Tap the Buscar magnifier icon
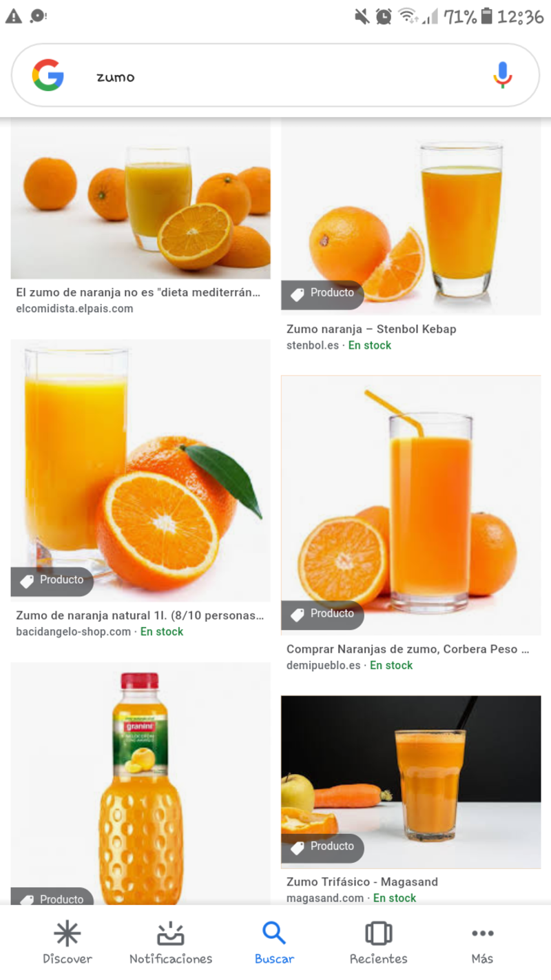The height and width of the screenshot is (980, 551). (274, 934)
